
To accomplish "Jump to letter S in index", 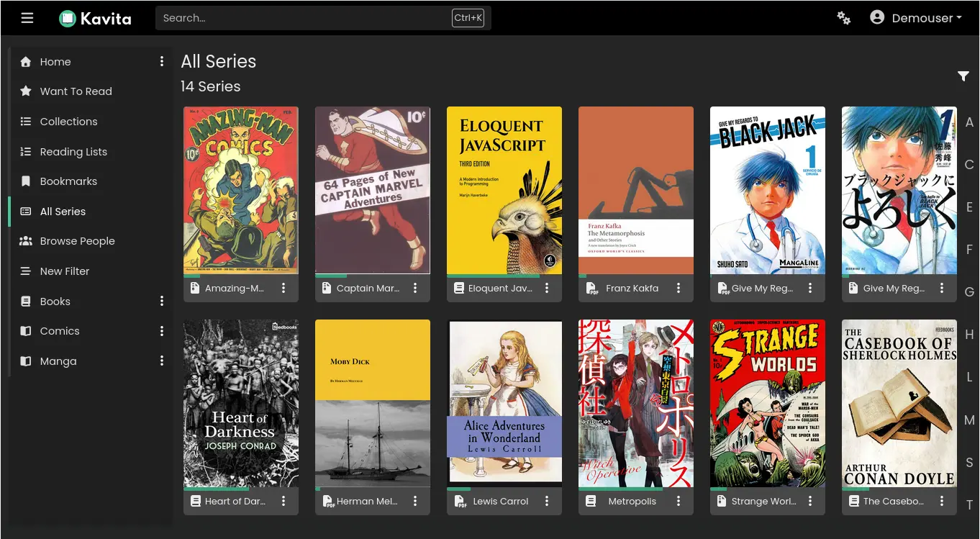I will (x=969, y=463).
